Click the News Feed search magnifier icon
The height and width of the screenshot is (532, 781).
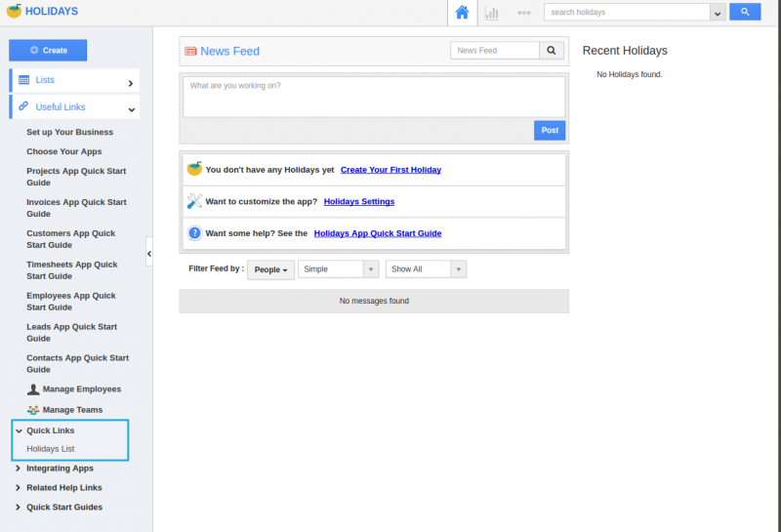(x=552, y=51)
